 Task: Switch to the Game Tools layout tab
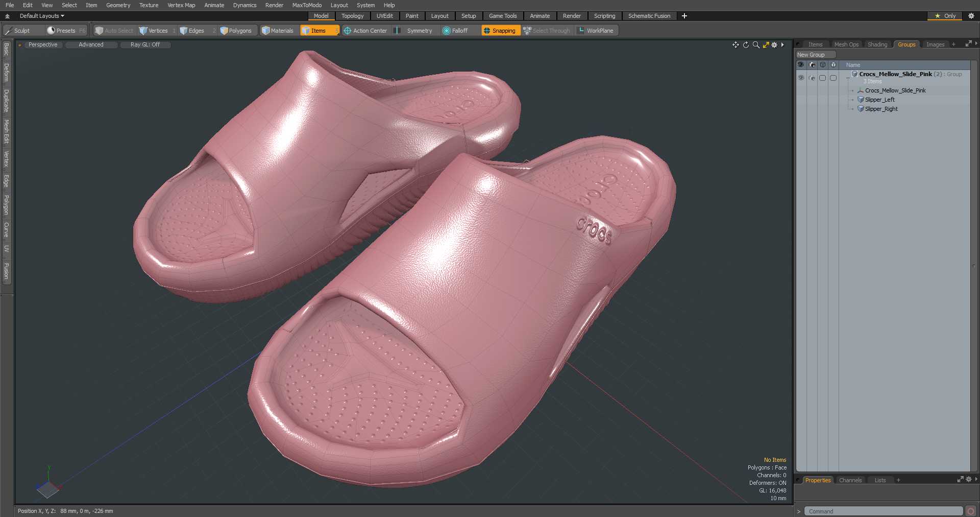click(502, 16)
